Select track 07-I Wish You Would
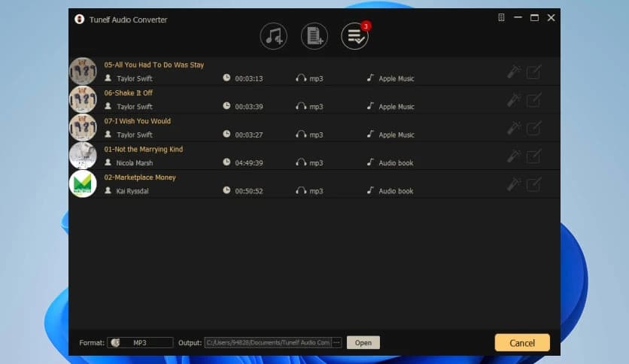Viewport: 629px width, 364px height. (137, 121)
